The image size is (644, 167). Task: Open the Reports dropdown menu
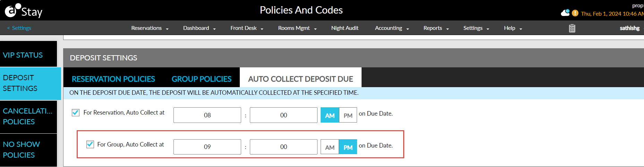click(x=436, y=28)
